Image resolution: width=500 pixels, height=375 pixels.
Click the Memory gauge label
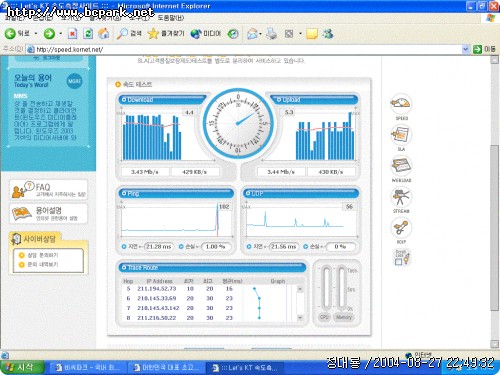[x=344, y=317]
